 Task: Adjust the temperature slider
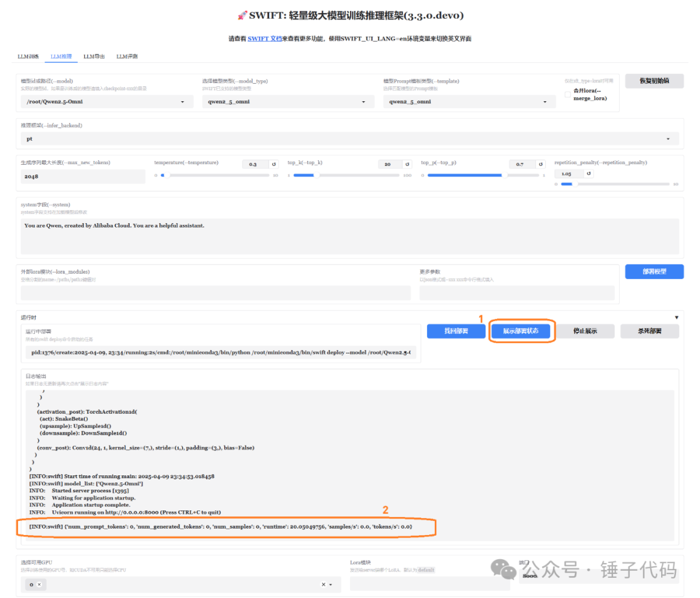[215, 176]
